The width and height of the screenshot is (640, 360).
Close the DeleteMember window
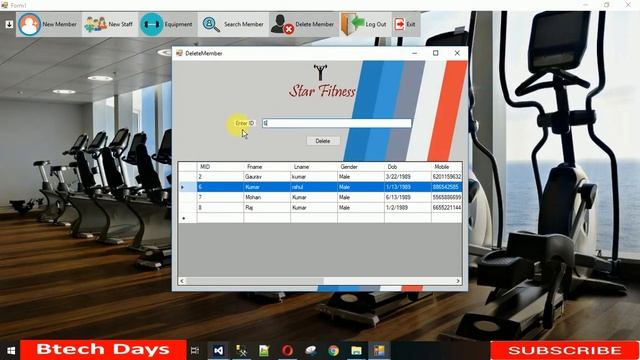tap(457, 53)
